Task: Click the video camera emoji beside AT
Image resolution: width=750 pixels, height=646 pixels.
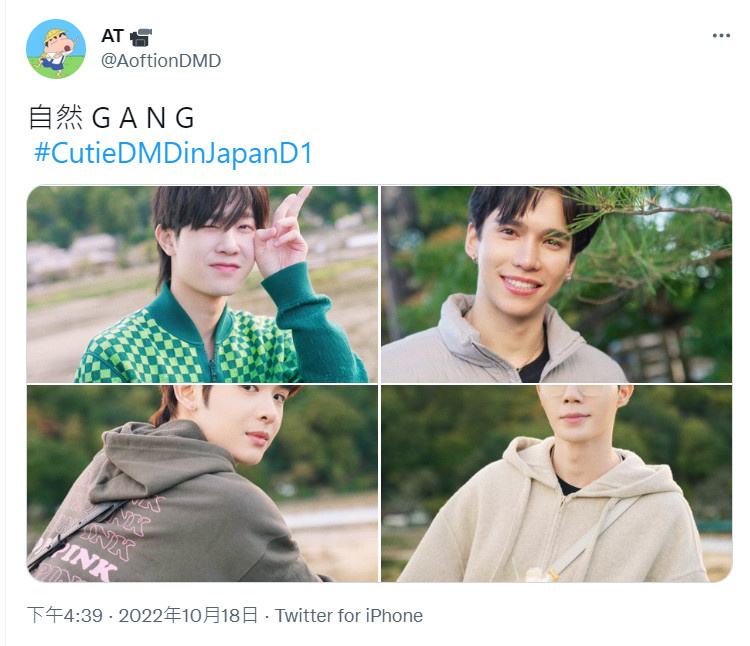Action: 141,37
